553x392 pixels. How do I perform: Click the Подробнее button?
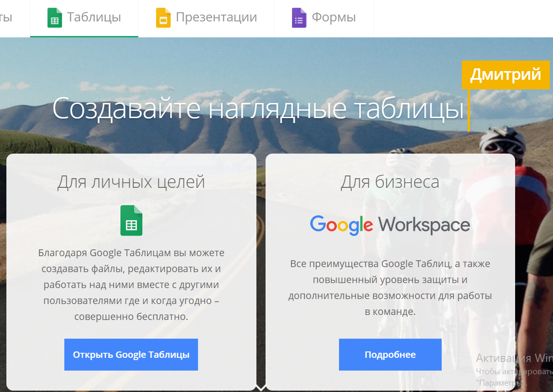(x=390, y=355)
